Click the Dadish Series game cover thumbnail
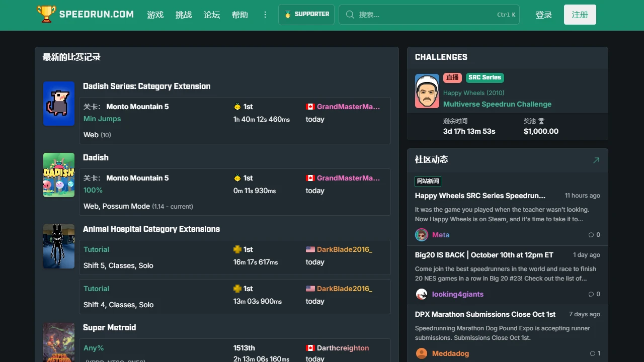The height and width of the screenshot is (362, 644). (x=59, y=104)
